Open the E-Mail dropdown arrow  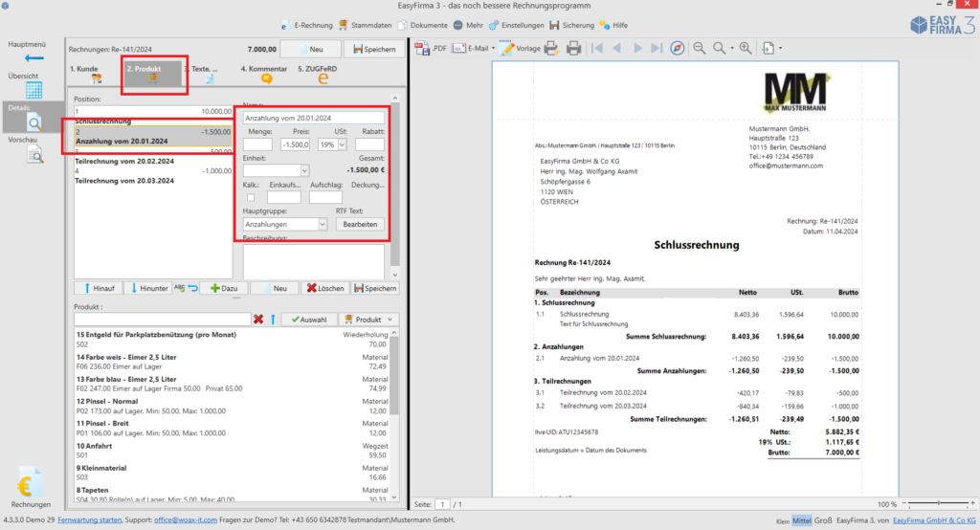point(492,48)
